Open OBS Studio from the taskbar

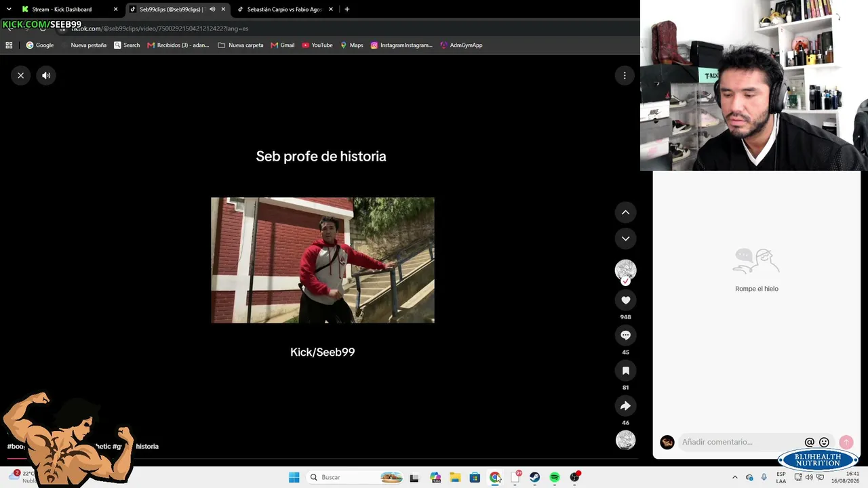coord(575,477)
